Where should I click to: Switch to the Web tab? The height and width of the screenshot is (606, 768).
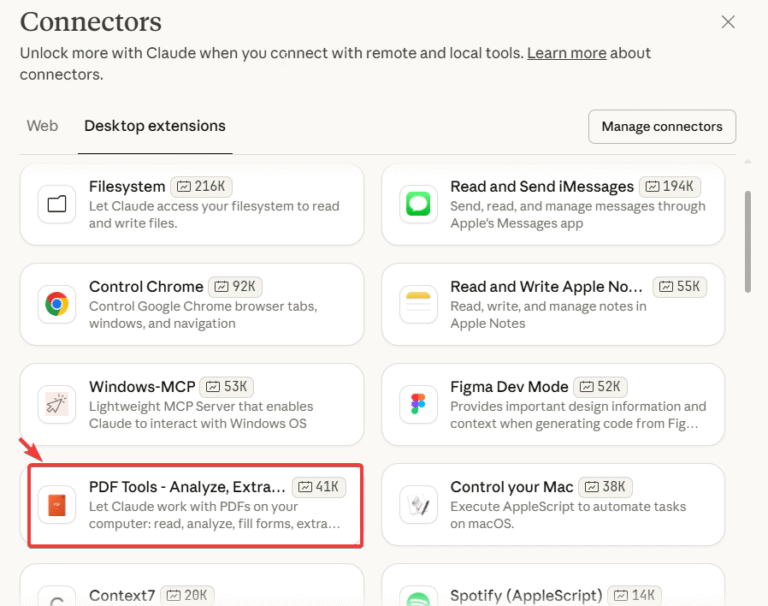click(x=42, y=126)
